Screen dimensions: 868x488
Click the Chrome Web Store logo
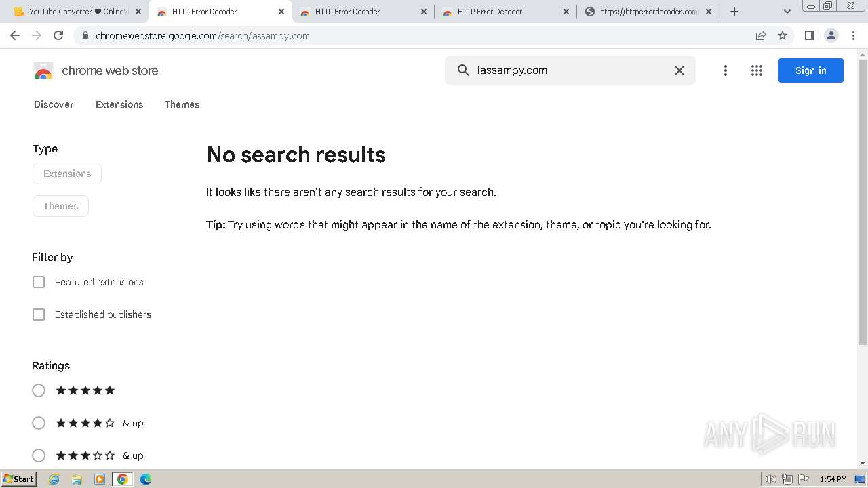click(x=43, y=70)
